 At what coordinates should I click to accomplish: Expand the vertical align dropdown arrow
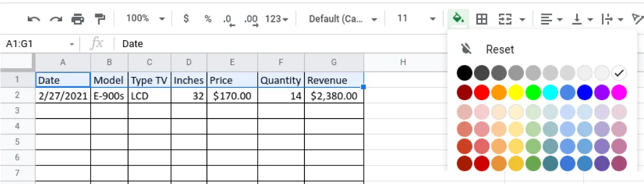tap(590, 20)
